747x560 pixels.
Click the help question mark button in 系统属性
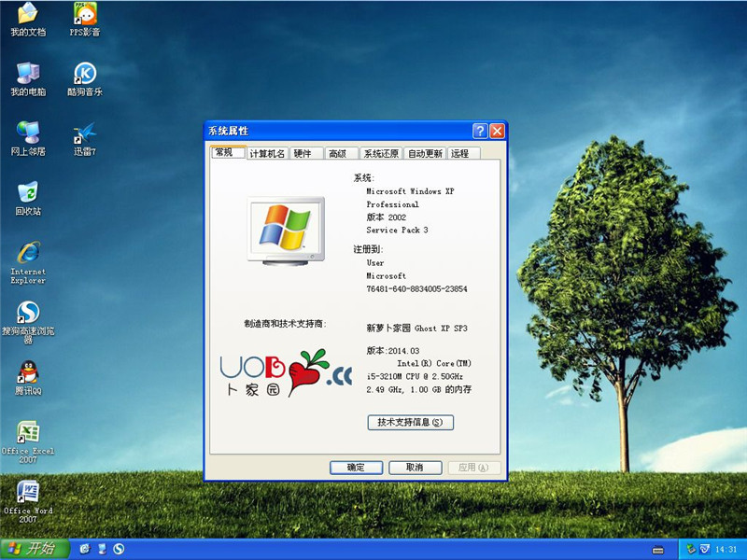tap(480, 131)
